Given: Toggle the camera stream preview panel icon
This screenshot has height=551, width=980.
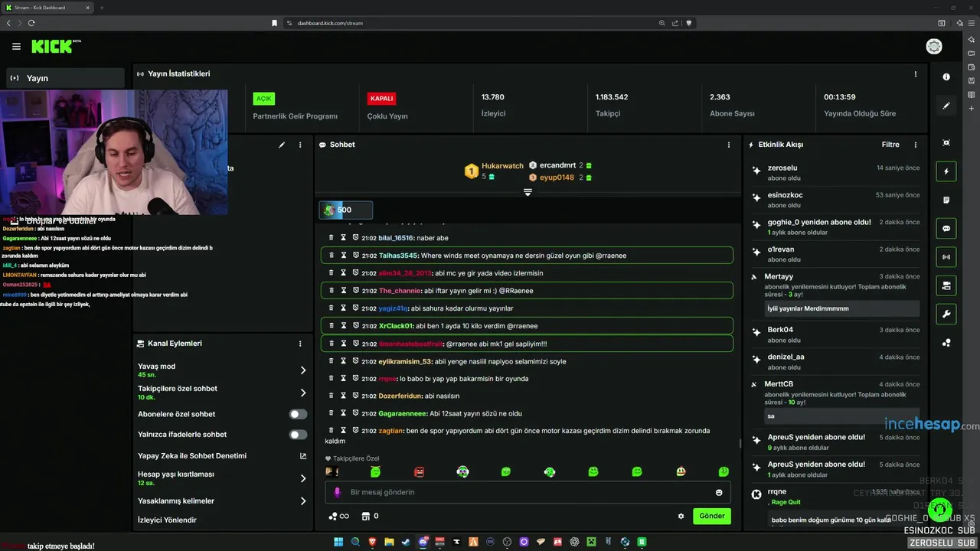Looking at the screenshot, I should click(946, 285).
